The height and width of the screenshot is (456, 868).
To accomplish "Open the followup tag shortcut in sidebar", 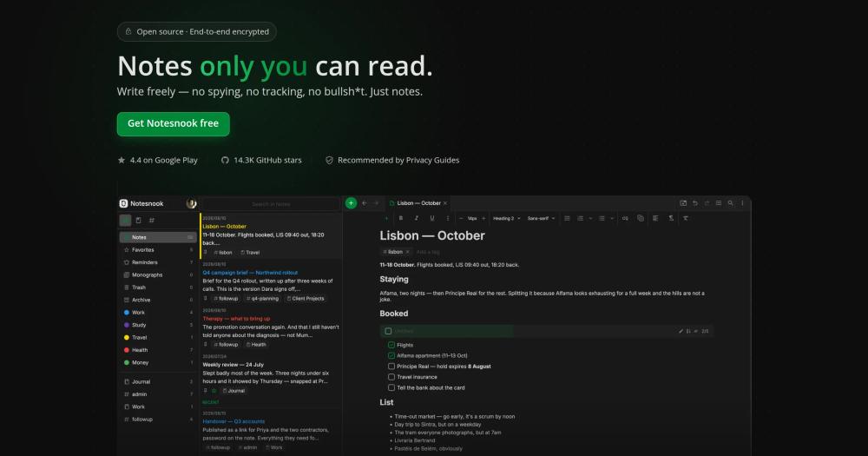I will coord(158,420).
